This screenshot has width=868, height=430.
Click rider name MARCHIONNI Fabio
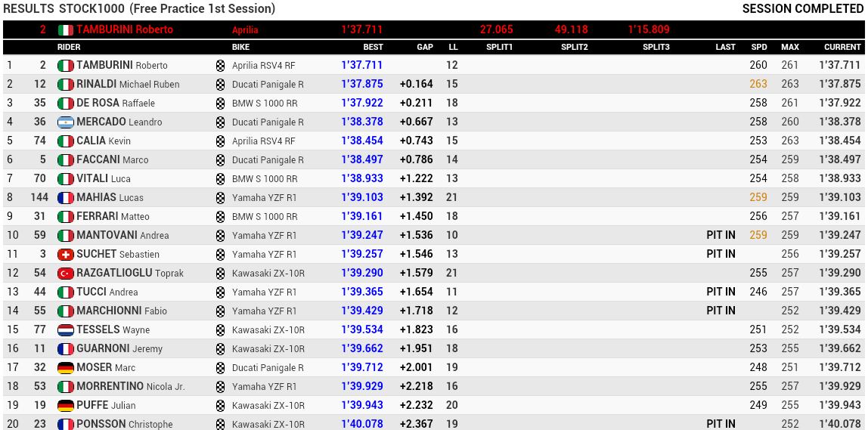point(122,311)
